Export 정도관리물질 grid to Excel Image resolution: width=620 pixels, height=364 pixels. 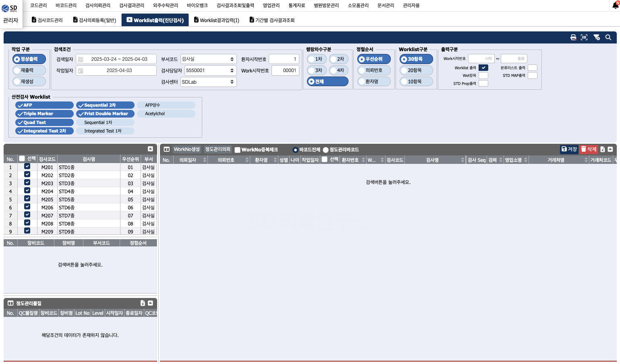click(143, 303)
